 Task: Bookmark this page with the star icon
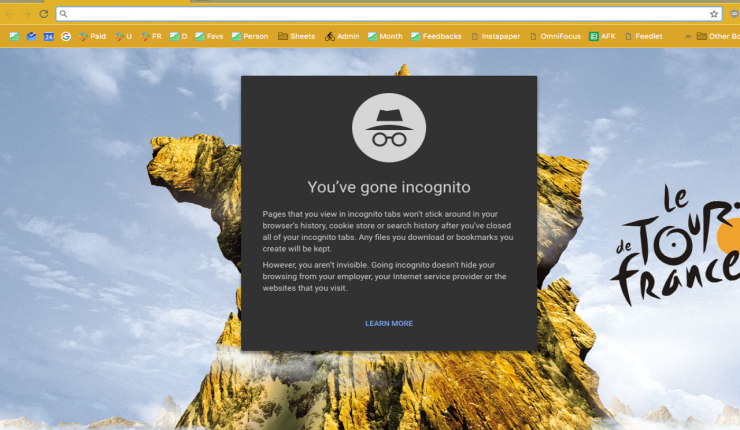pyautogui.click(x=714, y=14)
